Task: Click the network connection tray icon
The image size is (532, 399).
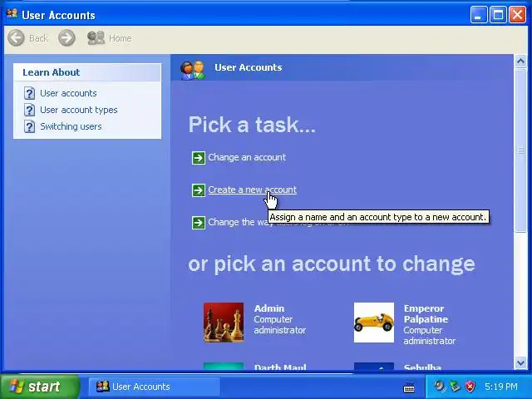Action: coord(455,386)
